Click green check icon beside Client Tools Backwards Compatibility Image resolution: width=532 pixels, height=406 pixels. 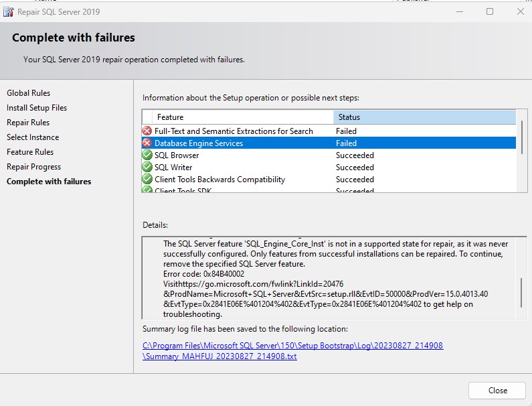pyautogui.click(x=147, y=180)
